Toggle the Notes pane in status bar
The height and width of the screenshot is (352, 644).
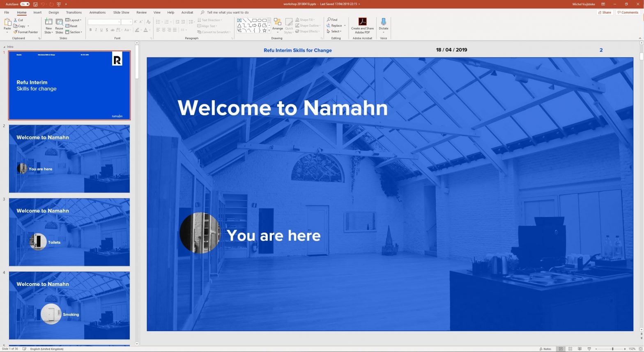545,349
